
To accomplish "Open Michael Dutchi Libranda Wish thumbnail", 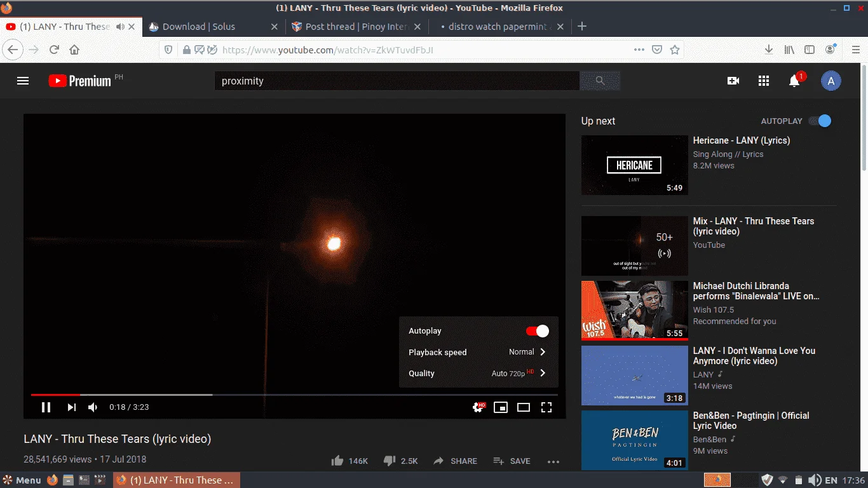I will (x=635, y=311).
